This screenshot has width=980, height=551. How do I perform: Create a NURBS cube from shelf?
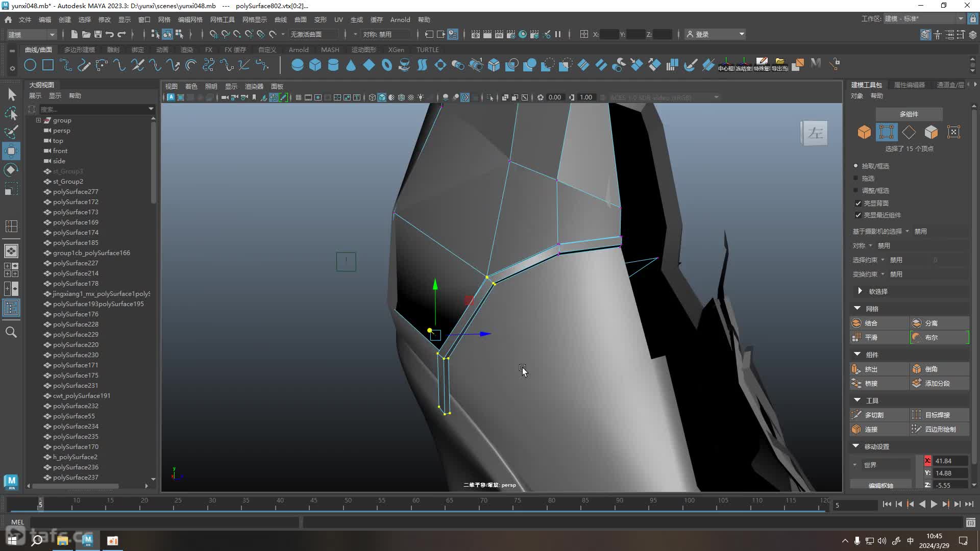(x=315, y=65)
